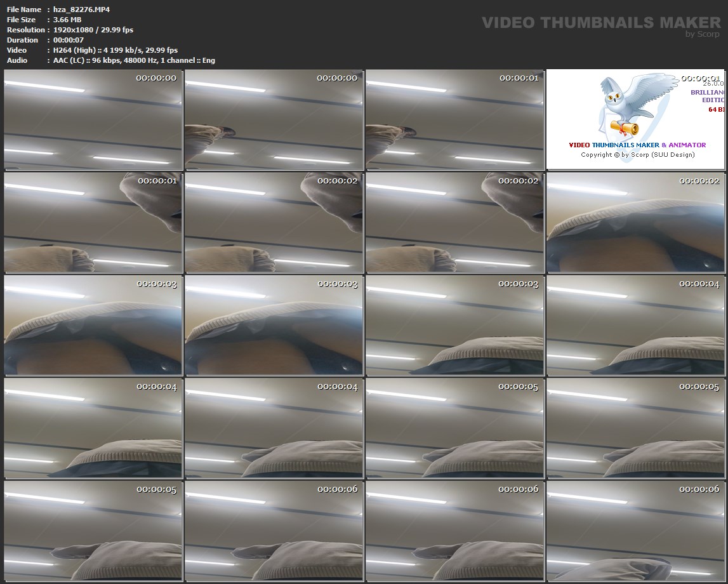Open the last frame stamped 00:00:05
The width and height of the screenshot is (728, 584).
[93, 531]
